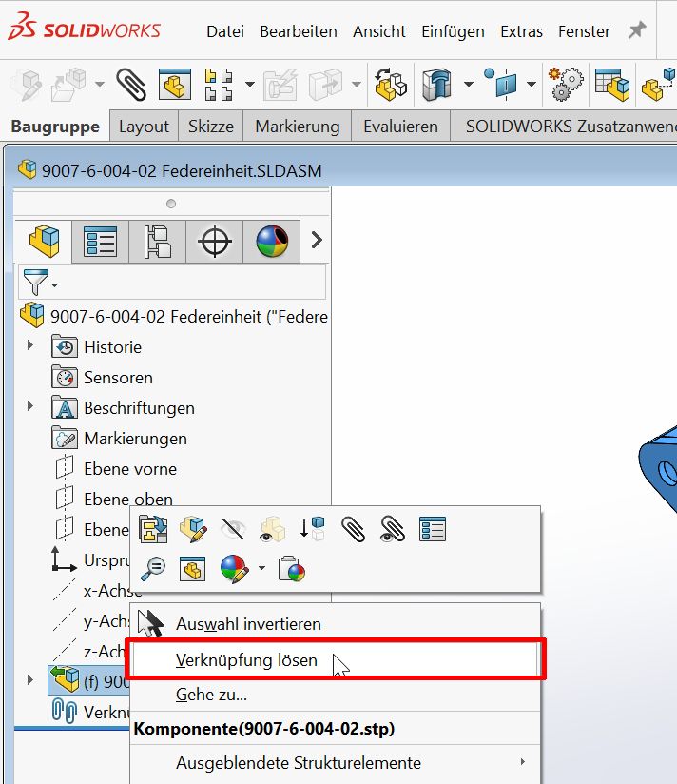Viewport: 677px width, 784px height.
Task: Click the gears icon in the ribbon
Action: 565,84
